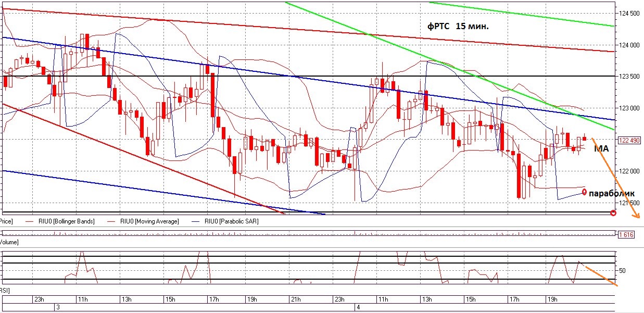This screenshot has width=644, height=313.
Task: Click the date label 3 on timeline
Action: click(58, 308)
